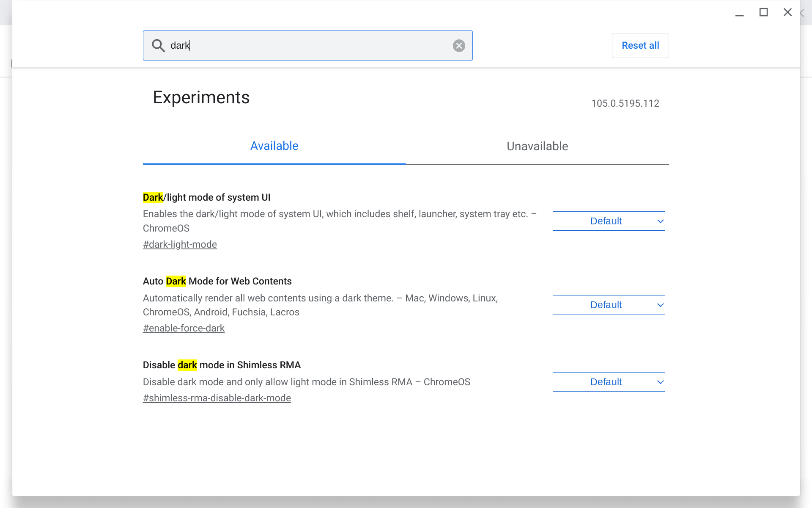Open the #enable-force-dark link
The image size is (812, 508).
click(x=184, y=328)
